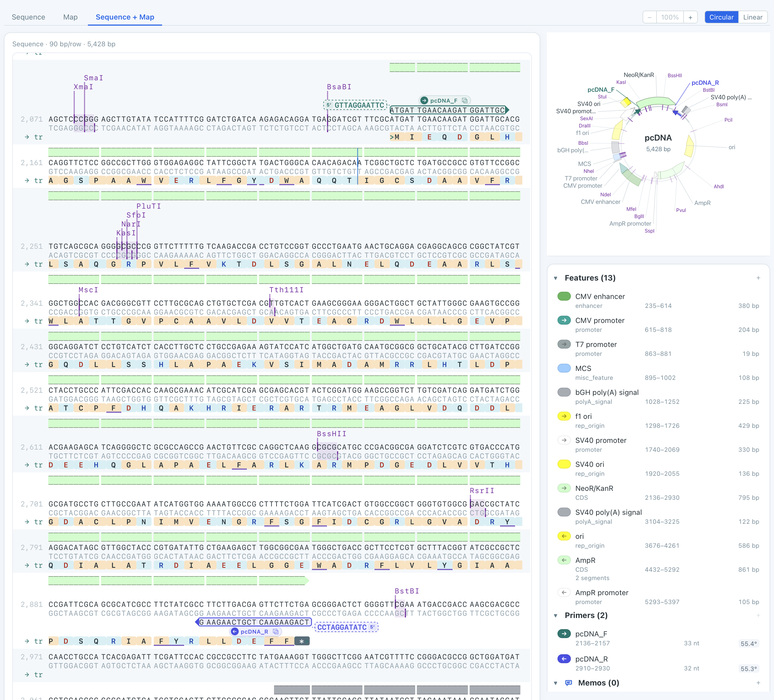Expand the Memos section
This screenshot has width=774, height=700.
[x=556, y=683]
